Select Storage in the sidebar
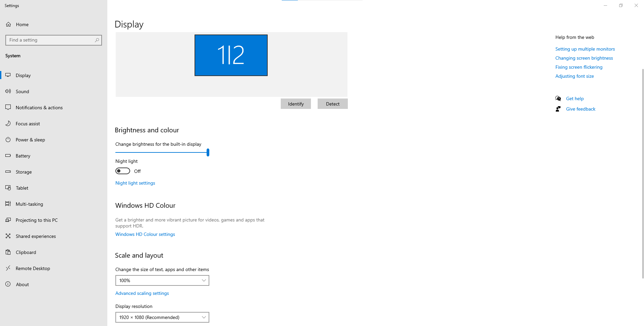The height and width of the screenshot is (326, 644). (x=54, y=172)
